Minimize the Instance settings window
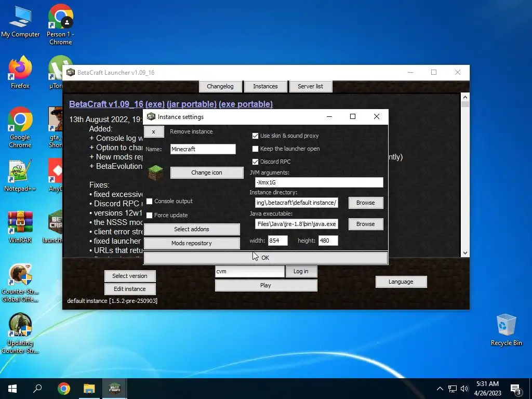Viewport: 532px width, 399px height. [x=329, y=116]
